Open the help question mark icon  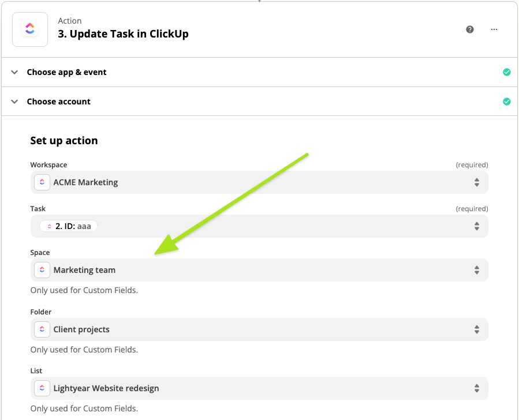[470, 29]
